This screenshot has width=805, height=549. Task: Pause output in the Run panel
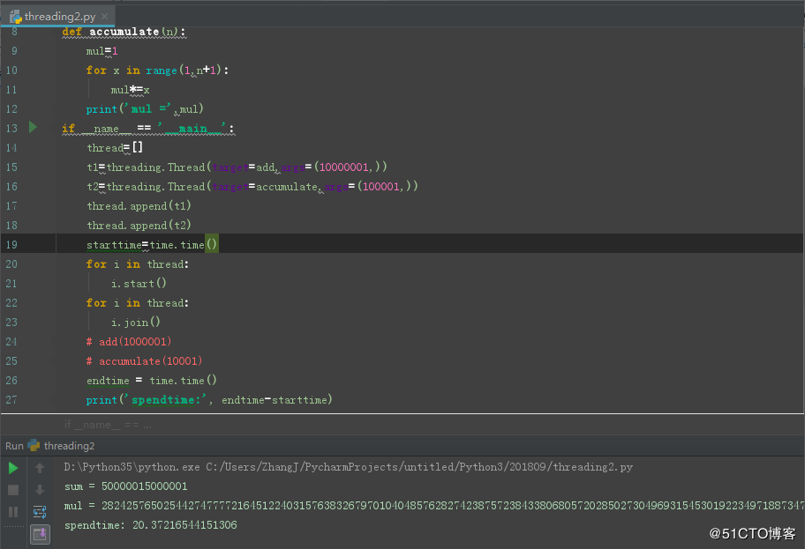(13, 512)
